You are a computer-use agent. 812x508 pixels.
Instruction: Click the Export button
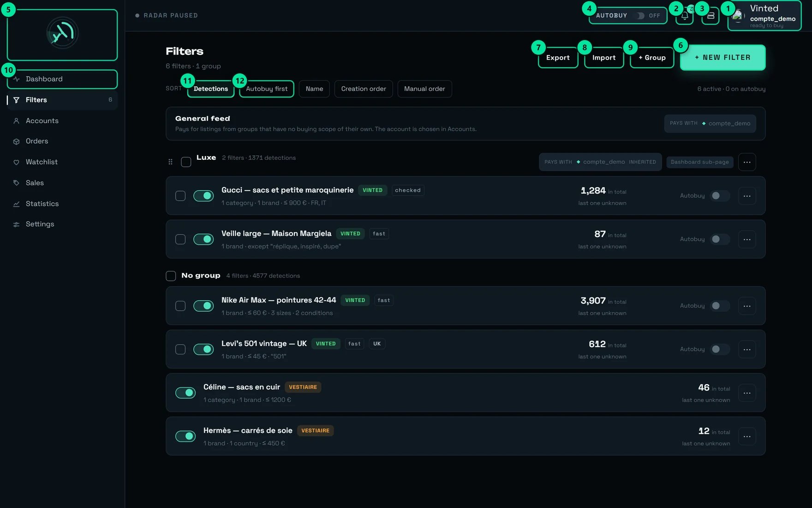pos(558,58)
